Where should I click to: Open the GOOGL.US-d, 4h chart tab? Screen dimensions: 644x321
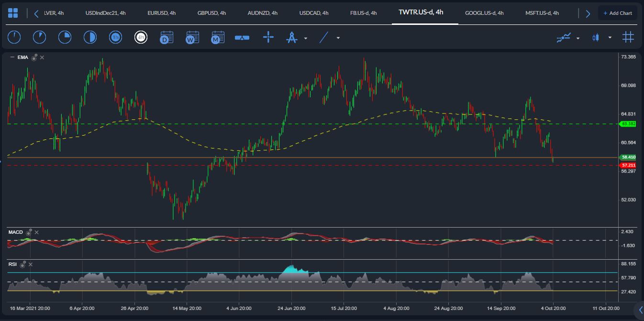tap(484, 13)
